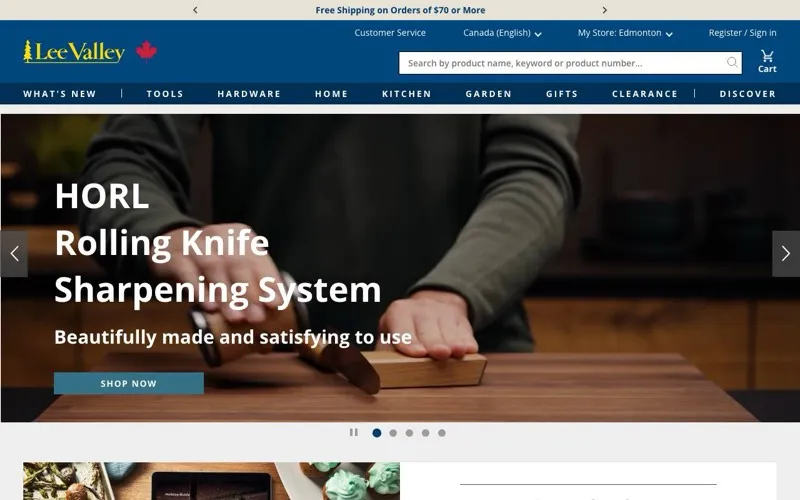Click the search magnifier icon
Image resolution: width=800 pixels, height=500 pixels.
(x=732, y=62)
